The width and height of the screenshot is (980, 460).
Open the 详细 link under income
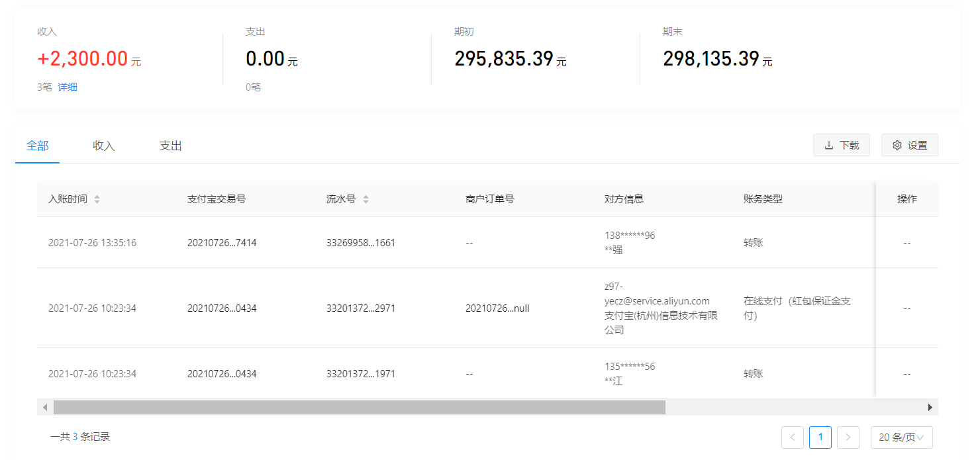click(x=68, y=87)
